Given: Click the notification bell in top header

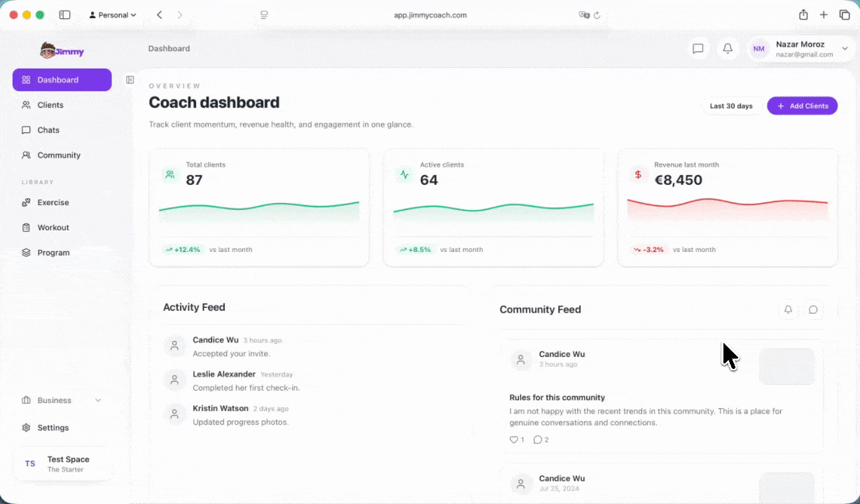Looking at the screenshot, I should tap(728, 48).
